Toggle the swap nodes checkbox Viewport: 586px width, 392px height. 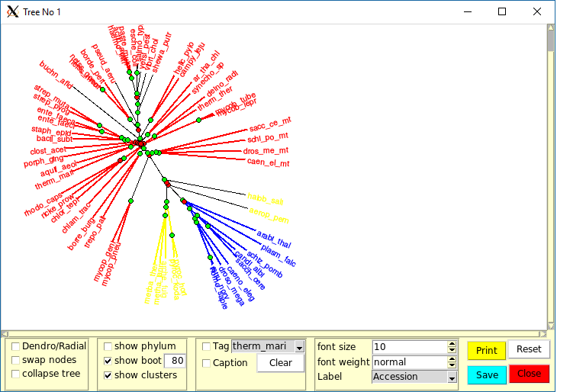point(16,360)
